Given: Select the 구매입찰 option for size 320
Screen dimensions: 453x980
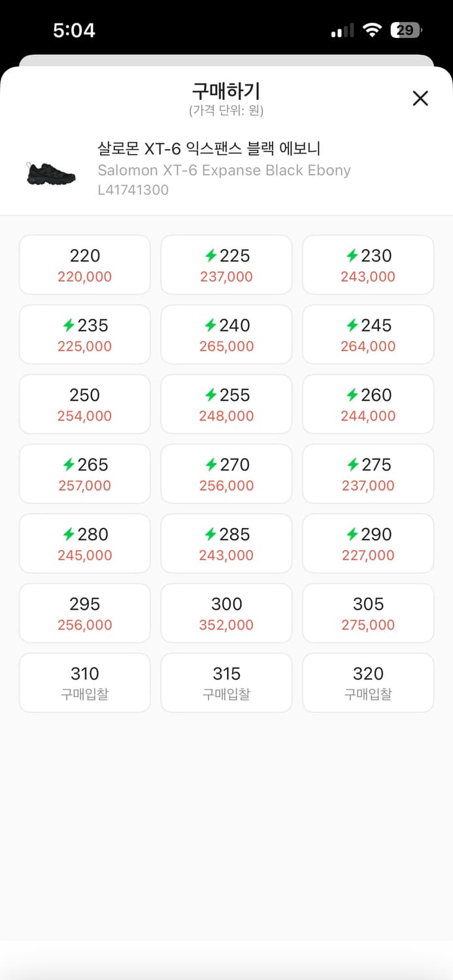Looking at the screenshot, I should point(367,682).
